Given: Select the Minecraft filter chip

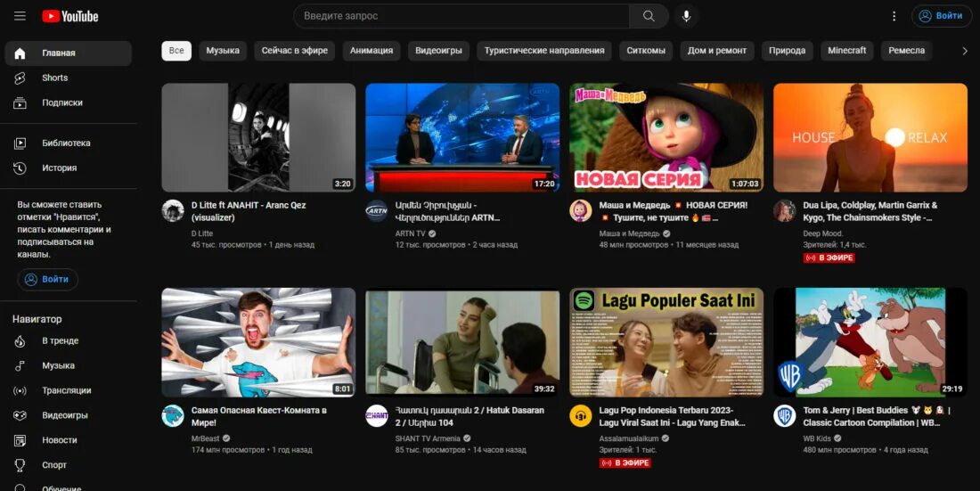Looking at the screenshot, I should coord(847,51).
